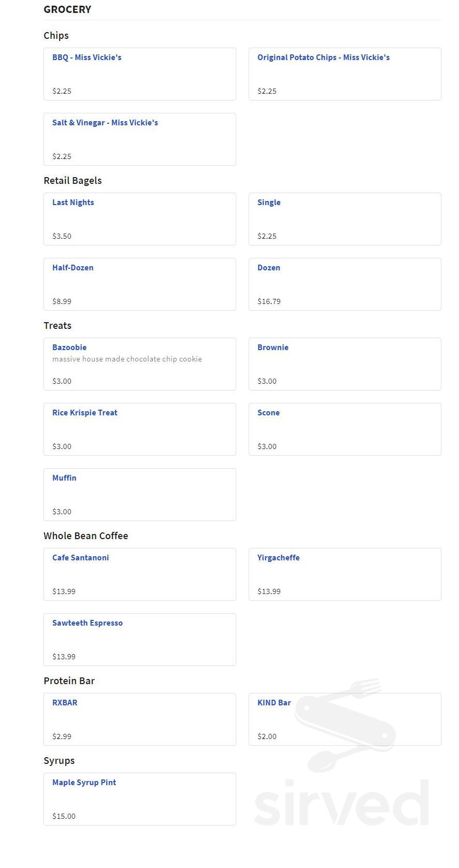
Task: Select the Single retail bagel
Action: coord(345,219)
